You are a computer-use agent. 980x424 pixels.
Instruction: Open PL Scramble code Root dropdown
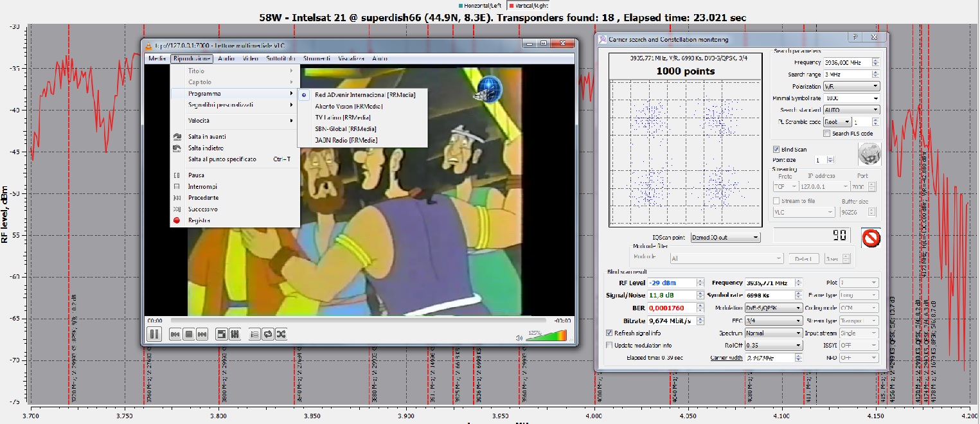coord(838,122)
